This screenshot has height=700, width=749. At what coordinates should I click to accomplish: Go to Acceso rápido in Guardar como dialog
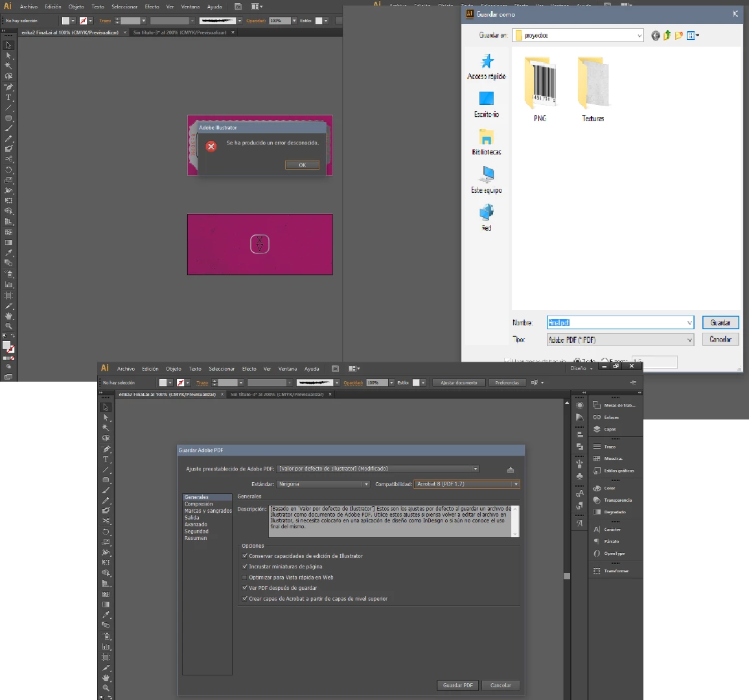click(x=487, y=67)
